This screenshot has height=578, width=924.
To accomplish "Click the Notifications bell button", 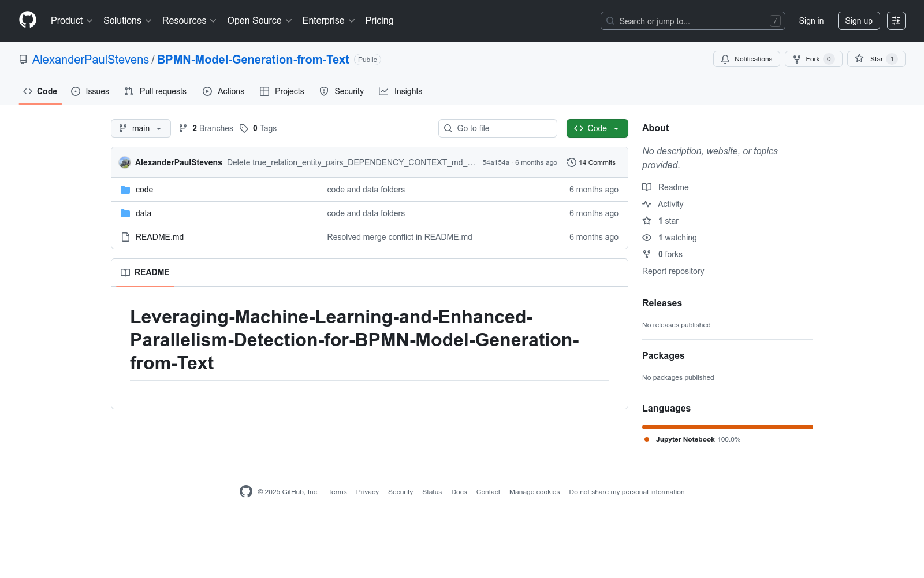I will [746, 59].
